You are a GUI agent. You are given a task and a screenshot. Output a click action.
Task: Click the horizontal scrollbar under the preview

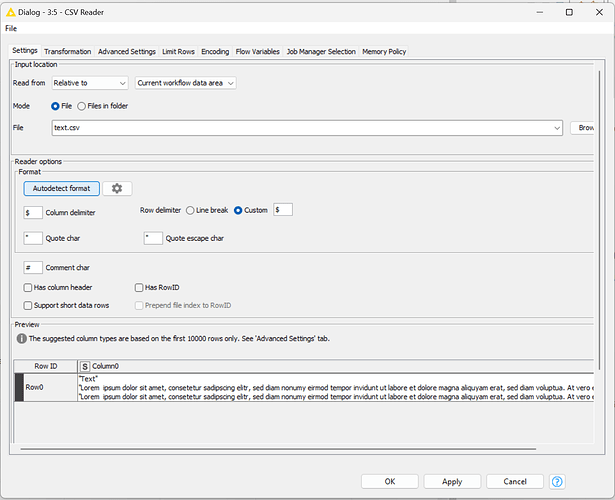[x=278, y=449]
